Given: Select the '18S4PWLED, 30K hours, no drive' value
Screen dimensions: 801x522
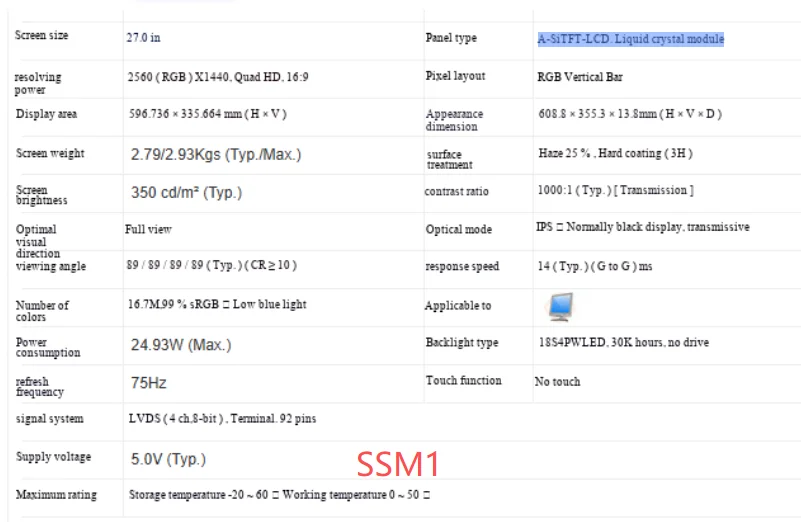Looking at the screenshot, I should coord(624,343).
